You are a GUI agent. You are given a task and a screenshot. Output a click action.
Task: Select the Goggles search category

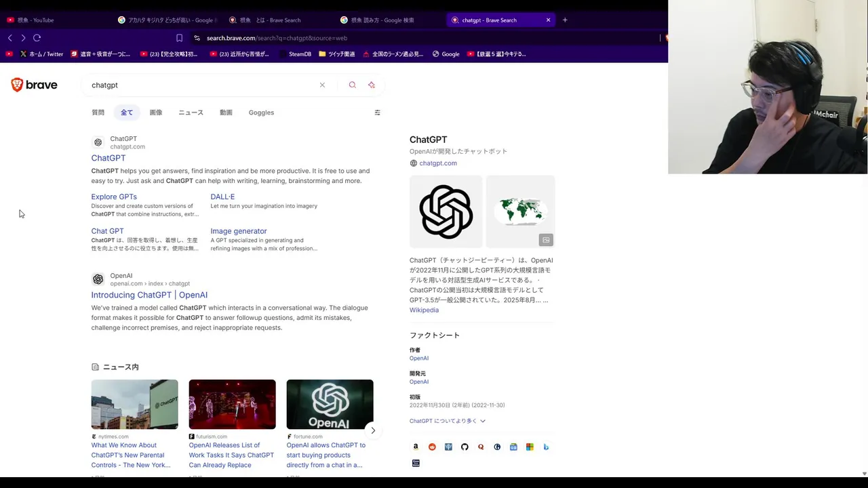coord(261,113)
